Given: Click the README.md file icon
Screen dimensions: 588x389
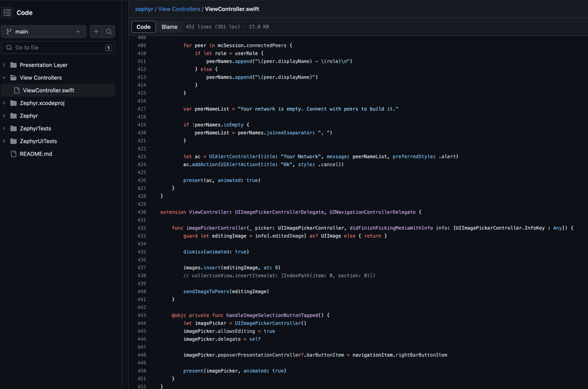Looking at the screenshot, I should pos(13,154).
